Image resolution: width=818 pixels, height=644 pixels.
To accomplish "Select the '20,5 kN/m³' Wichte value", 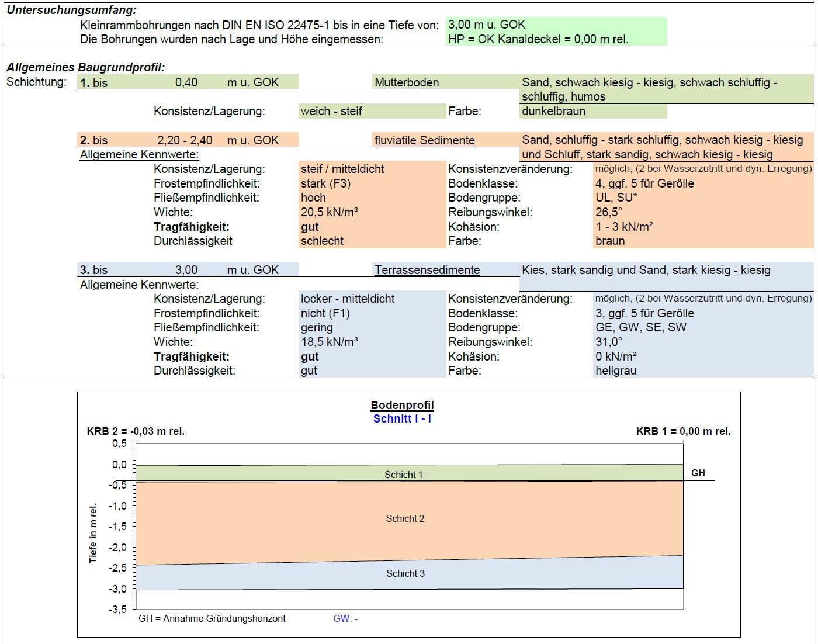I will click(x=330, y=212).
